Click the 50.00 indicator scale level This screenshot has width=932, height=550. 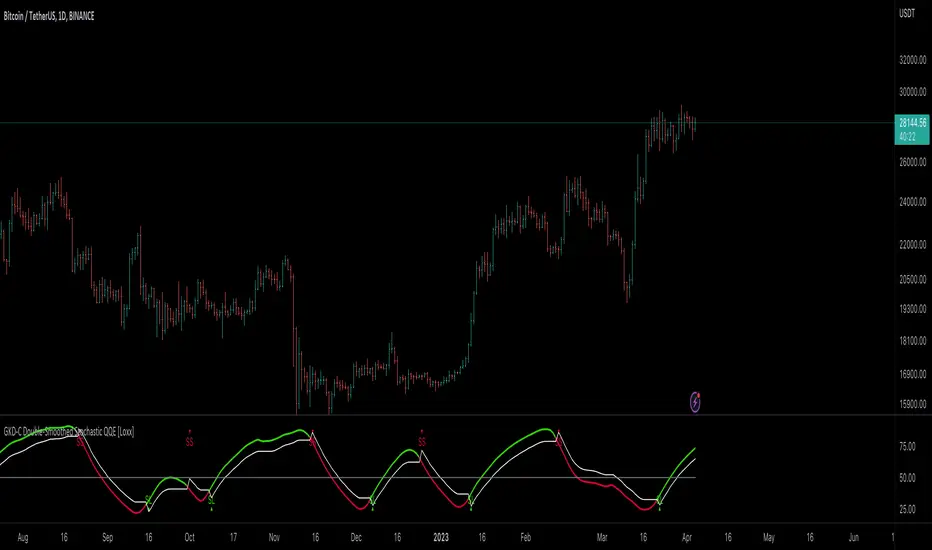click(907, 478)
